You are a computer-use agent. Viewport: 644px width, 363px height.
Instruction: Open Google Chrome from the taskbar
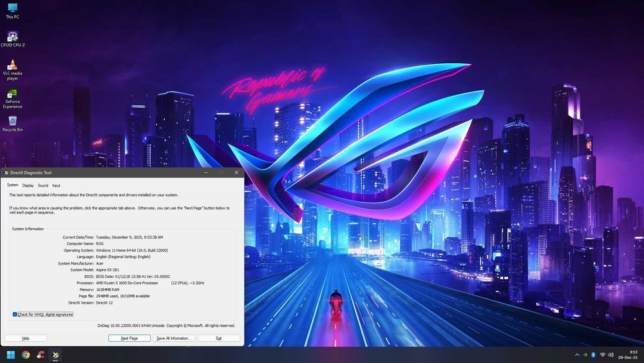click(x=26, y=355)
